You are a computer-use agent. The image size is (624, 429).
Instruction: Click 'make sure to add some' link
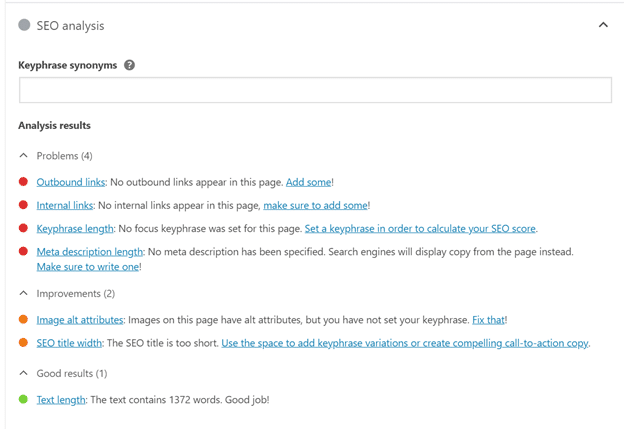(315, 205)
